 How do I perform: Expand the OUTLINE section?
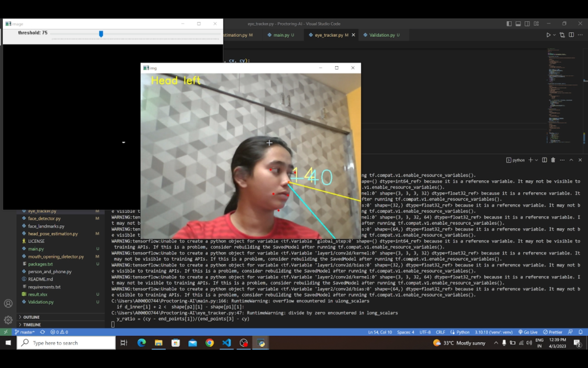point(61,317)
